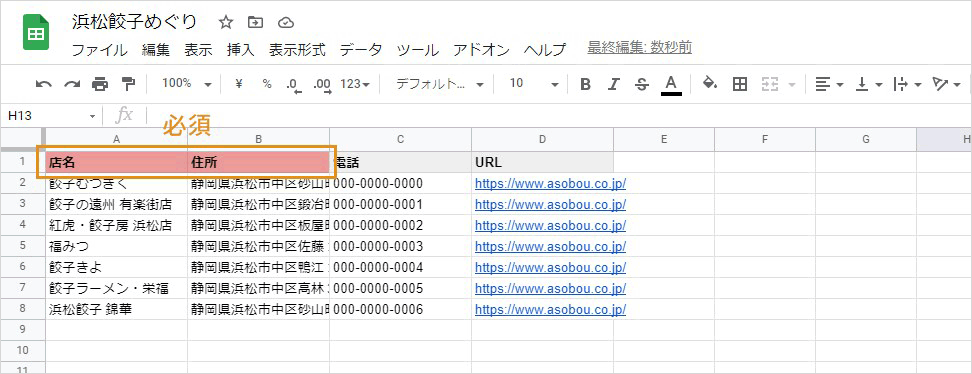Check the cloud save status icon

click(x=285, y=23)
